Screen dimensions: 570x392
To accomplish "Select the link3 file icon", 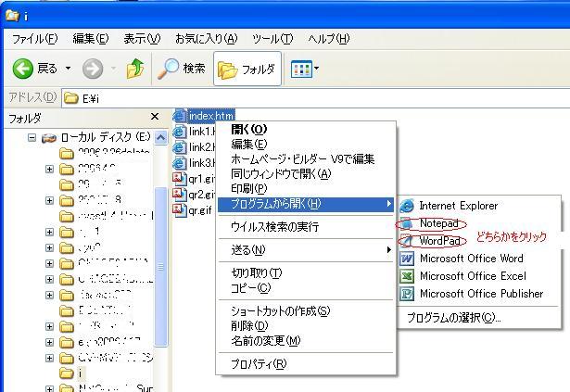I will pos(179,163).
